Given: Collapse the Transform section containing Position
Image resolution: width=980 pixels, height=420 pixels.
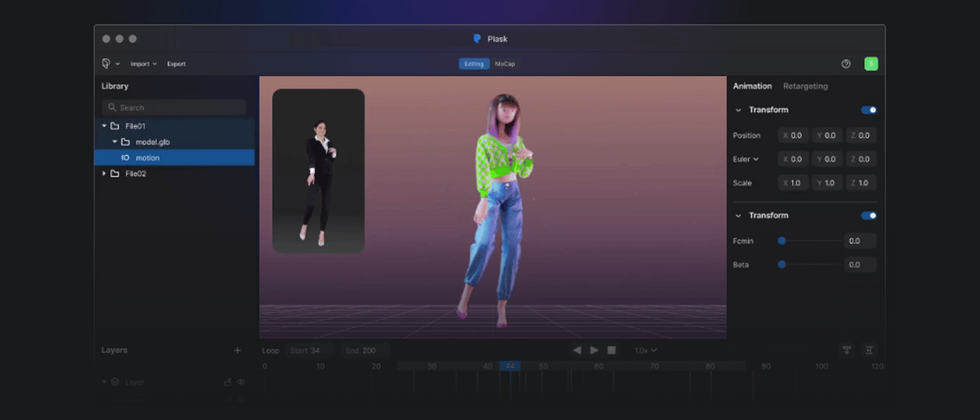Looking at the screenshot, I should (738, 110).
